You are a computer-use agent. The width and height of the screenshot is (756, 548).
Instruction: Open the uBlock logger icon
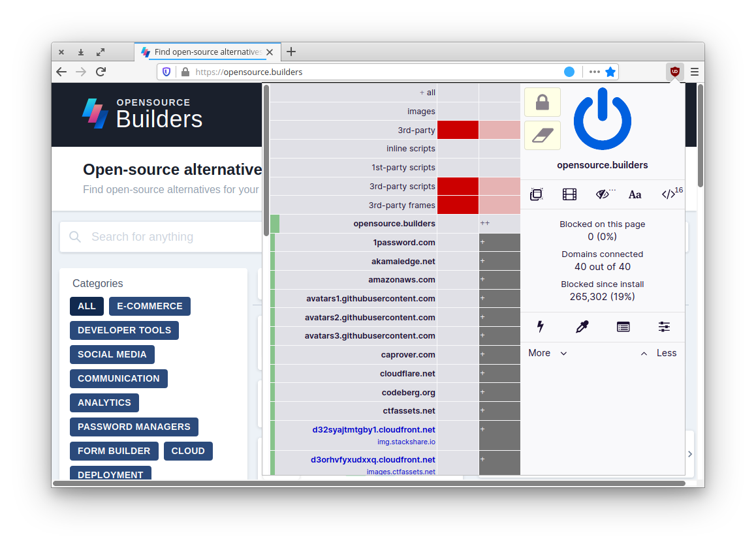623,327
